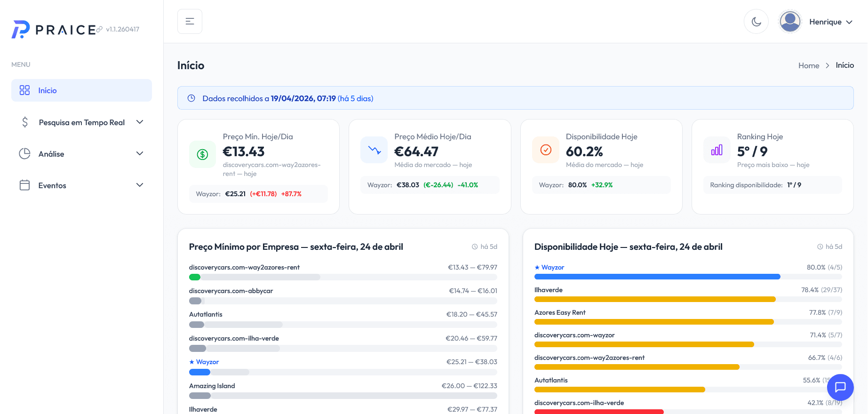868x414 pixels.
Task: Click the Início grid icon in sidebar
Action: pos(24,90)
